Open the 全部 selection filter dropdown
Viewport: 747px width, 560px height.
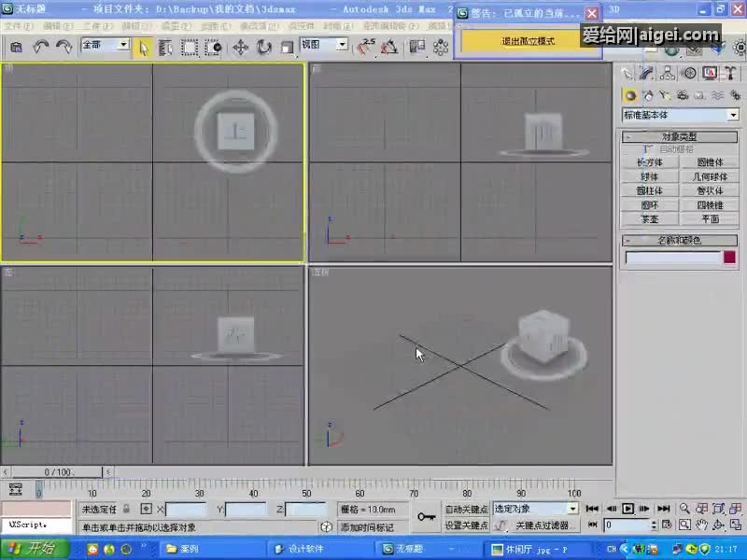(x=122, y=45)
